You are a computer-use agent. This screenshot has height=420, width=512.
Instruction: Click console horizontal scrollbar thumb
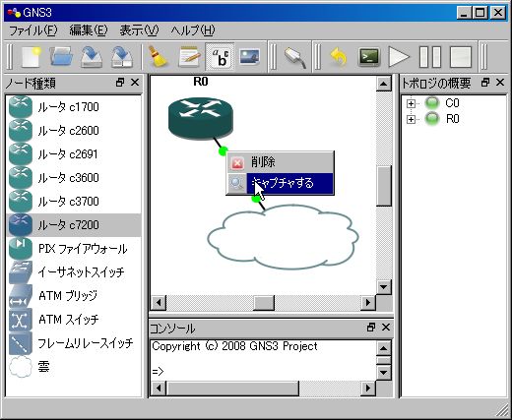click(x=232, y=389)
